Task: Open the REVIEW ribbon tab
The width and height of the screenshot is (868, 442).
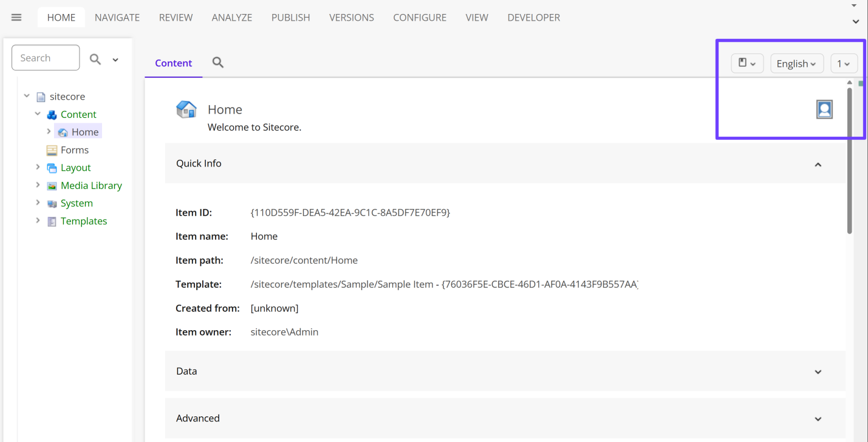Action: click(x=176, y=18)
